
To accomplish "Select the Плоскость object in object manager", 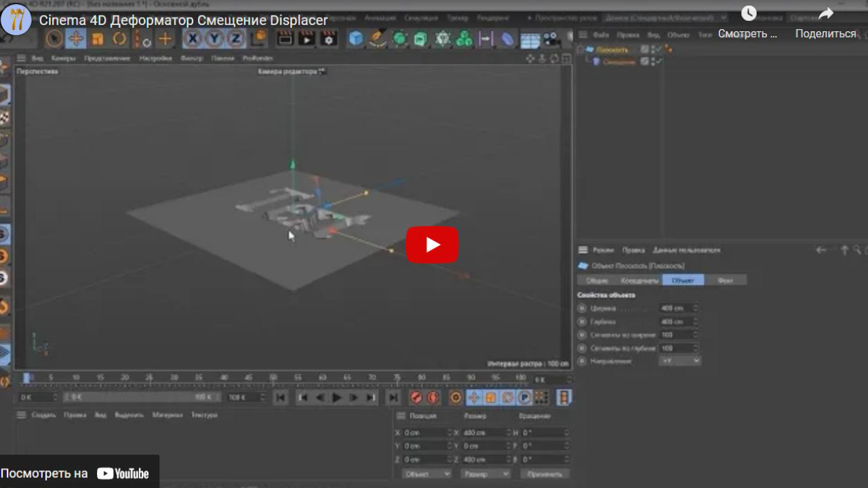I will tap(612, 49).
